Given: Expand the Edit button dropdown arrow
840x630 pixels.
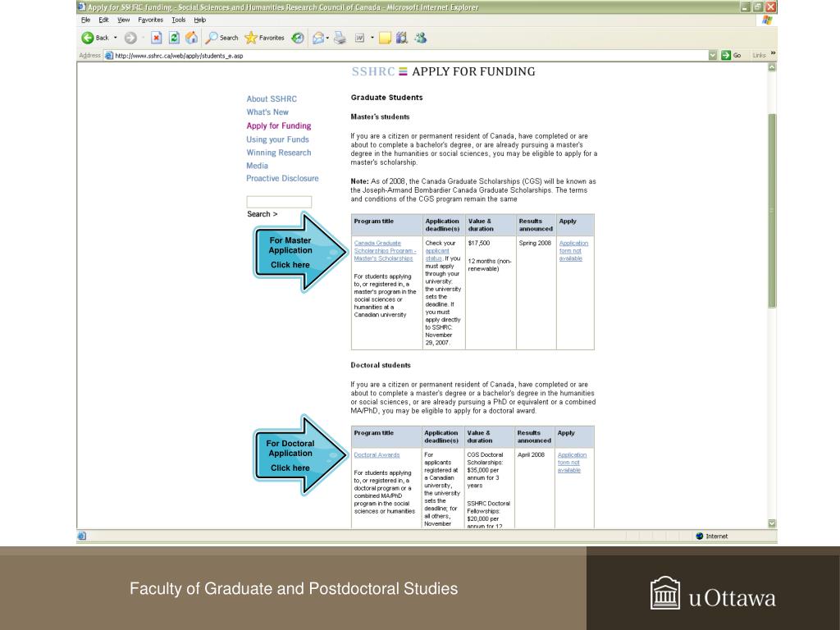Looking at the screenshot, I should (372, 38).
